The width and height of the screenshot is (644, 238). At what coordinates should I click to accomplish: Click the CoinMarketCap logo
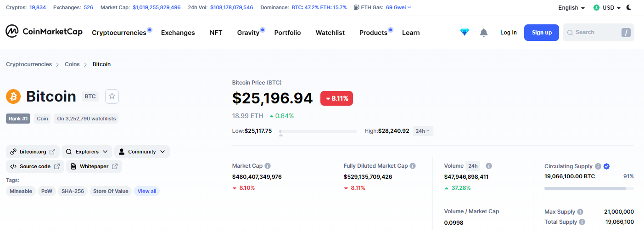click(44, 32)
